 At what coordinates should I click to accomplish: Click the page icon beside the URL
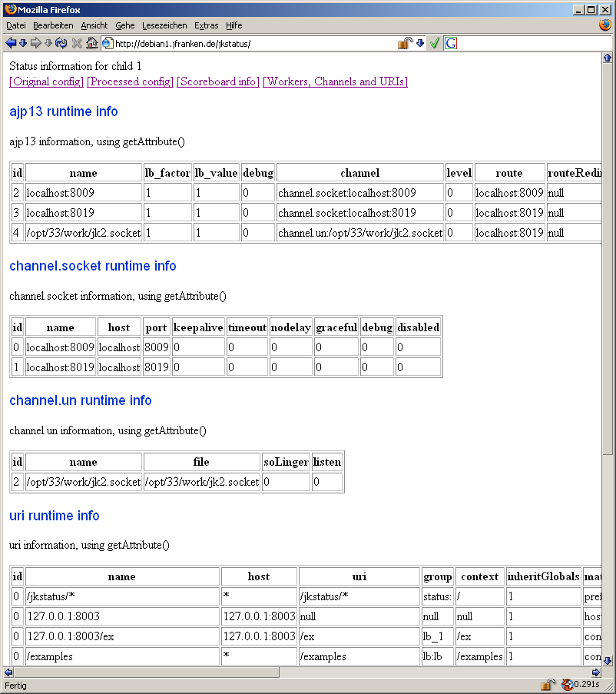[107, 43]
